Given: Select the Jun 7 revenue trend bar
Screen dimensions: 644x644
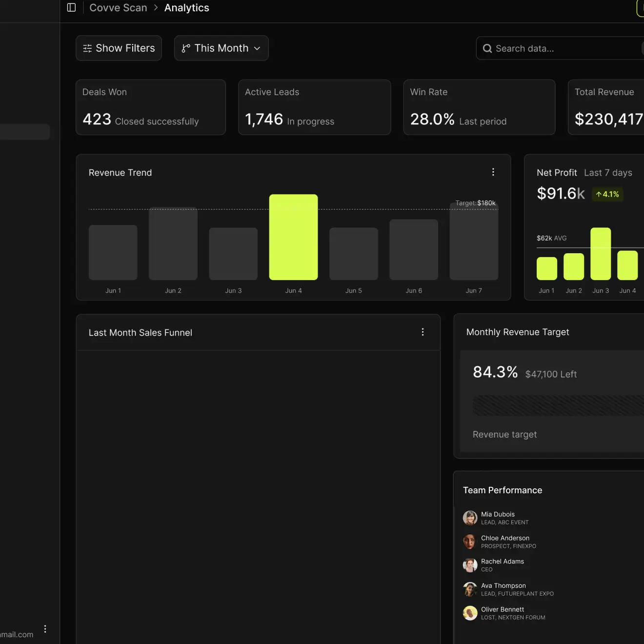Looking at the screenshot, I should (474, 241).
